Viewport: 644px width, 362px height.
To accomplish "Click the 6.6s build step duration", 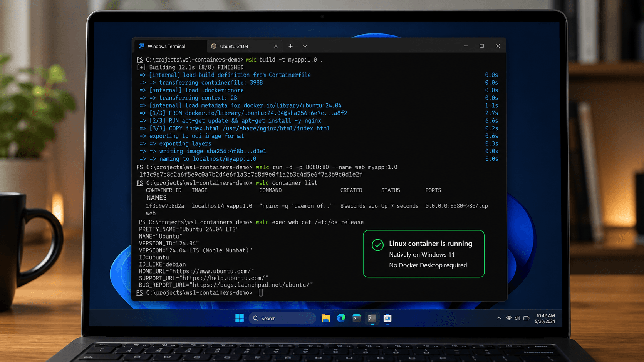I will tap(491, 121).
